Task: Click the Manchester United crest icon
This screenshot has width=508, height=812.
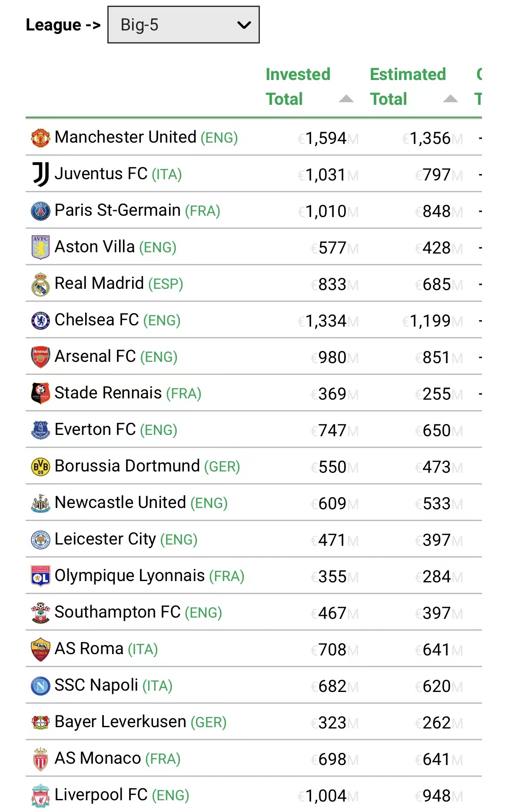Action: tap(40, 138)
